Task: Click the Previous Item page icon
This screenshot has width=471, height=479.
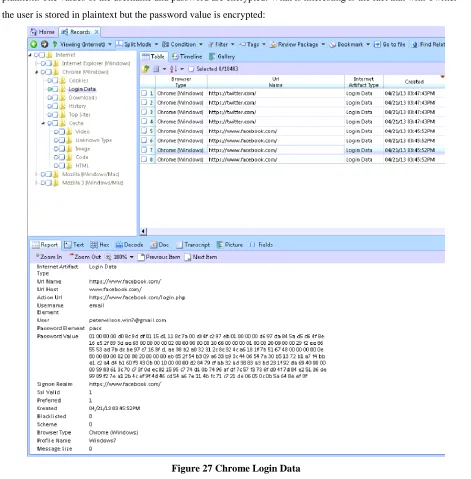Action: [x=141, y=257]
